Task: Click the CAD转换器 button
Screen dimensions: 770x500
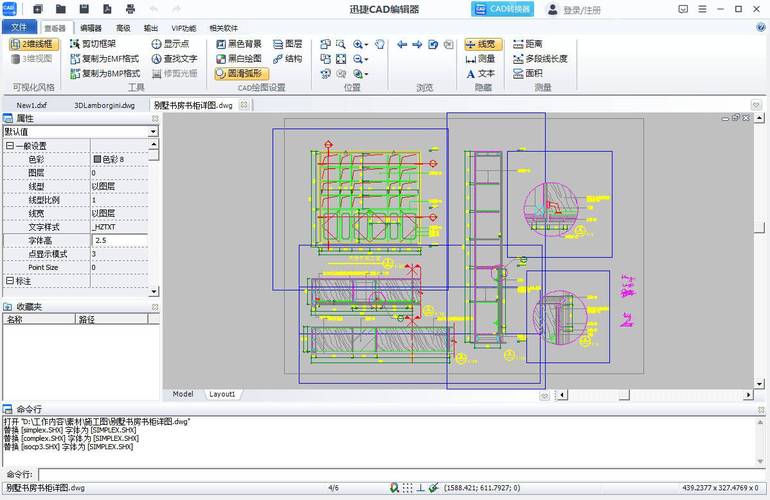Action: (x=502, y=9)
